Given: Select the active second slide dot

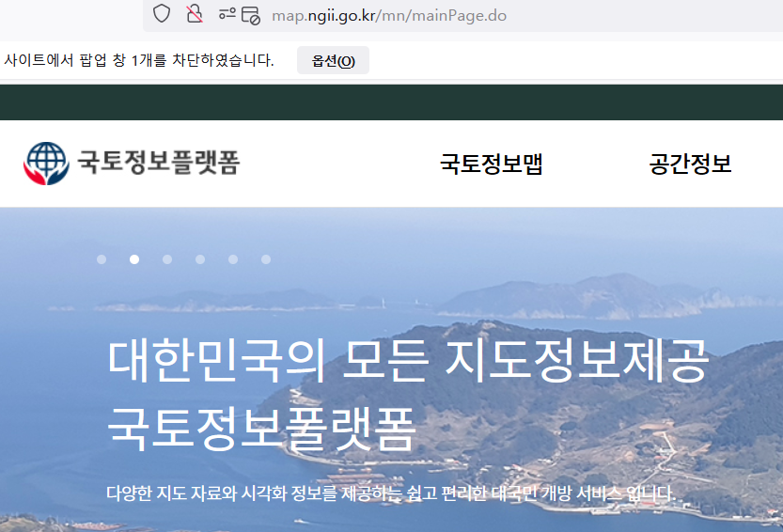Looking at the screenshot, I should tap(134, 259).
